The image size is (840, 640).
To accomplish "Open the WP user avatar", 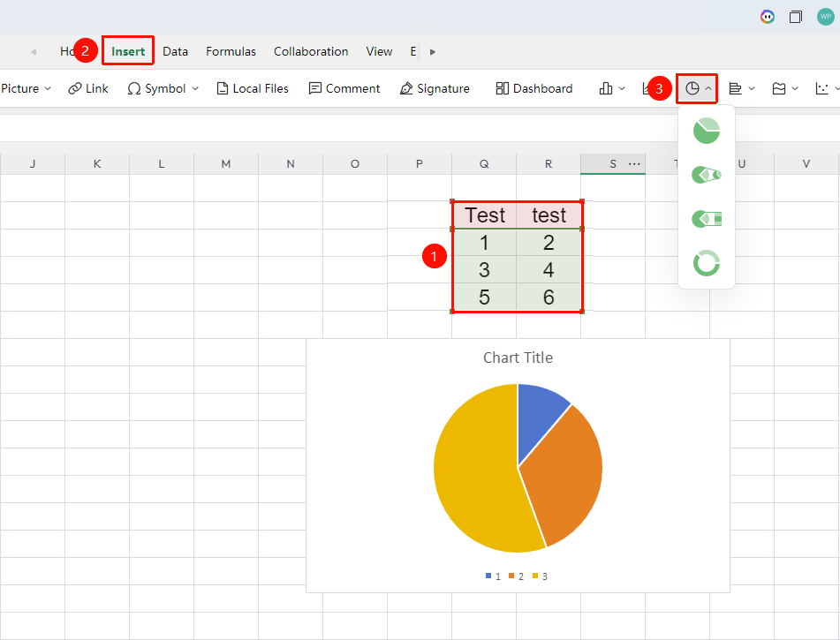I will point(826,17).
